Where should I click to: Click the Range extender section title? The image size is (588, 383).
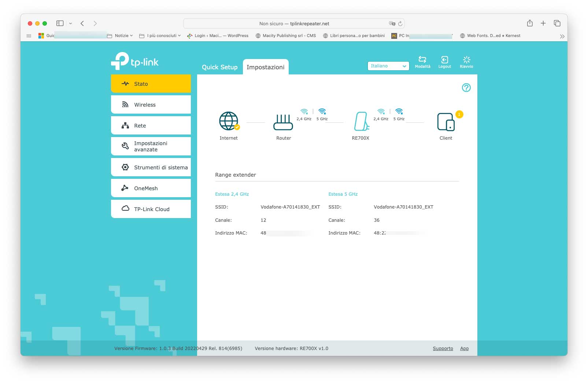pos(236,175)
